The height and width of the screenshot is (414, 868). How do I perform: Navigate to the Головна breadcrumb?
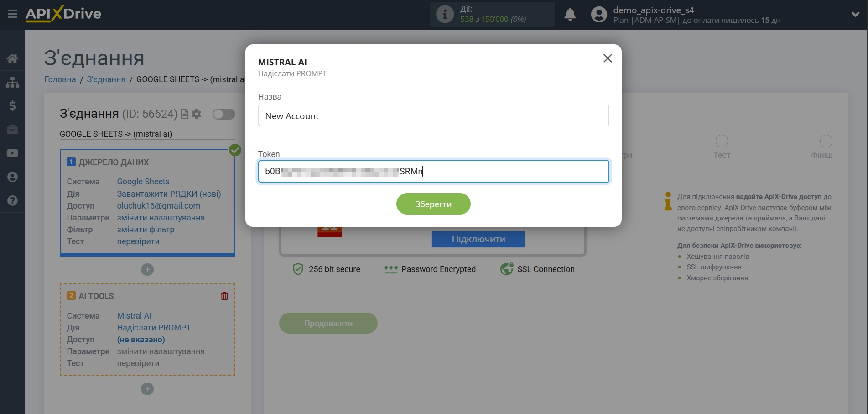59,79
